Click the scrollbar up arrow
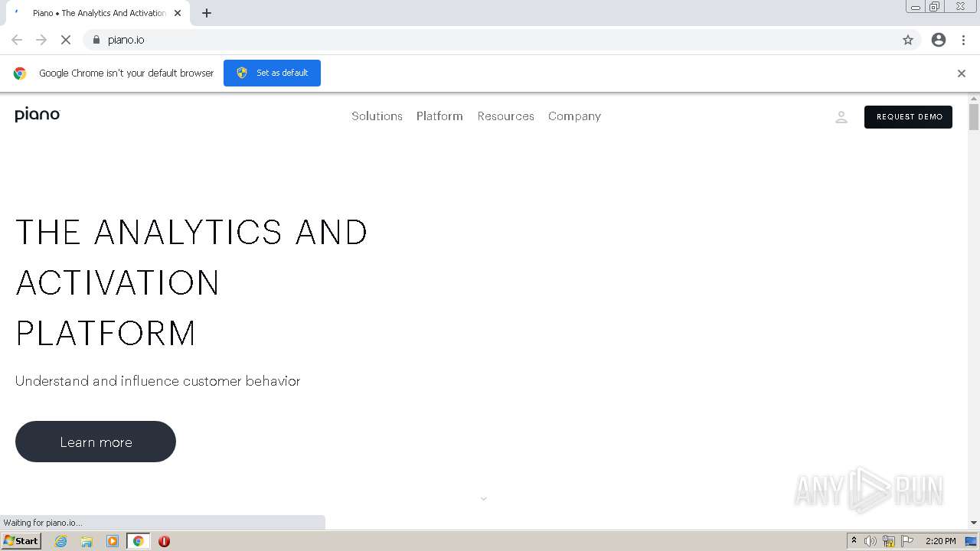The image size is (980, 551). pyautogui.click(x=974, y=99)
